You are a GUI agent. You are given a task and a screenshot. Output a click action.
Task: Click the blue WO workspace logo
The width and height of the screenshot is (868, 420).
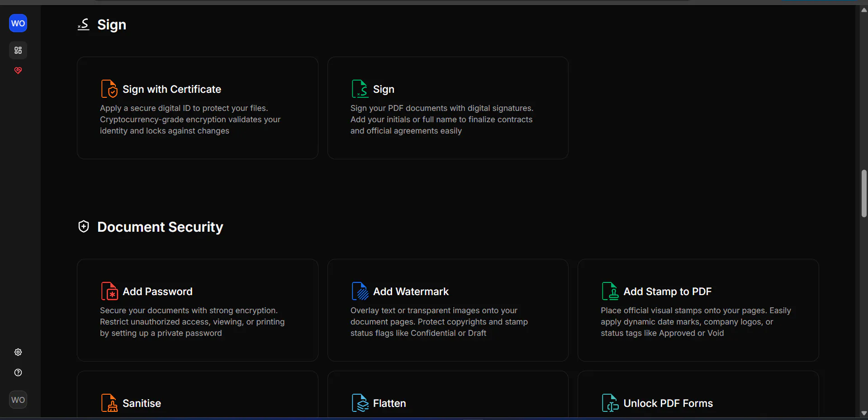coord(18,24)
